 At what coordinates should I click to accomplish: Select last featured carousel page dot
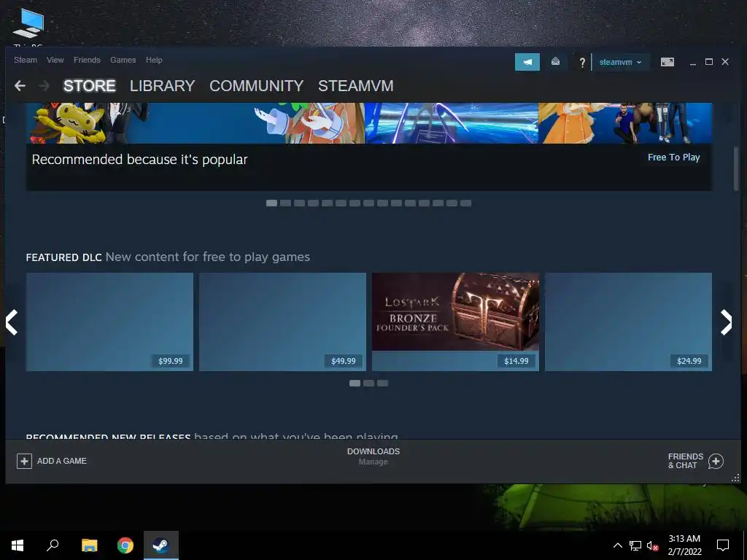click(x=465, y=203)
